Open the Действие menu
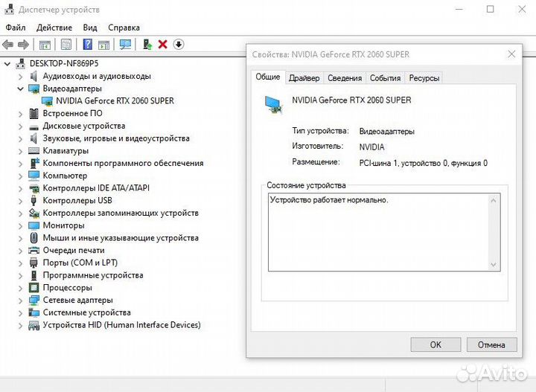 [x=54, y=28]
